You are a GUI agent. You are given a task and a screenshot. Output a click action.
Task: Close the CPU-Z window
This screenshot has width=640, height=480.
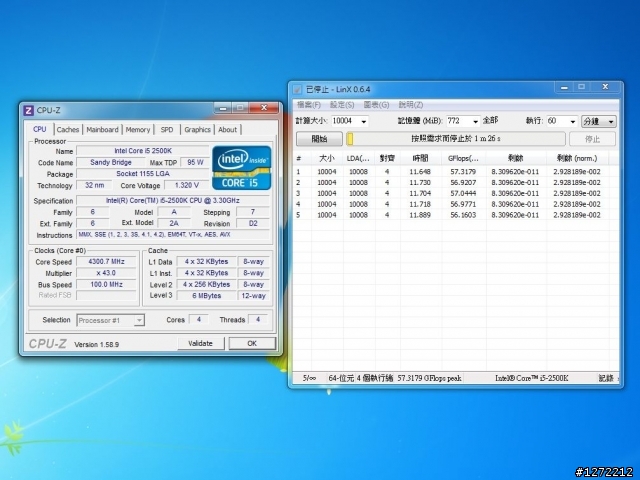point(264,108)
